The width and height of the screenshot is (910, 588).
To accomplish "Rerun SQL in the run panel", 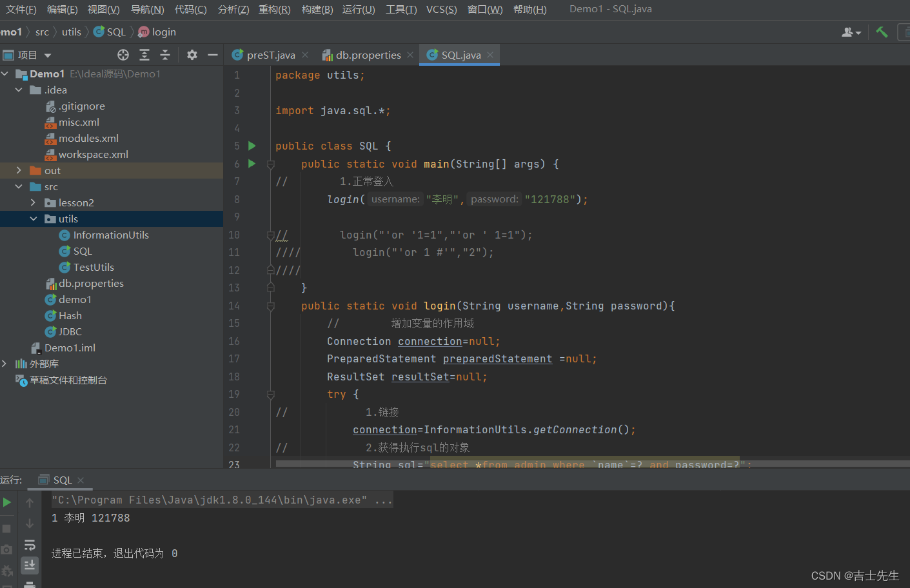I will coord(7,502).
